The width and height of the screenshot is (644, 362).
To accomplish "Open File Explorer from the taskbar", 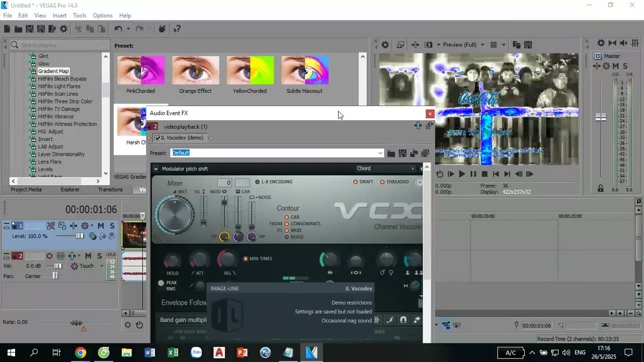I will [x=127, y=352].
